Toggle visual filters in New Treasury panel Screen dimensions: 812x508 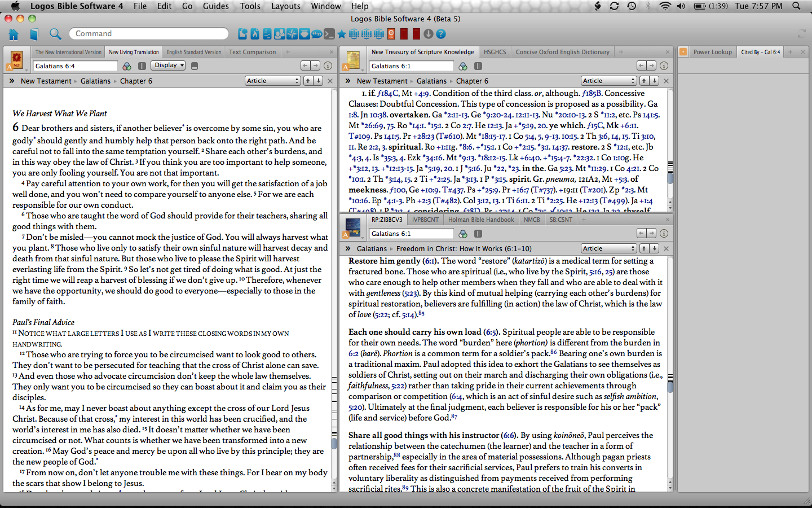pyautogui.click(x=463, y=66)
